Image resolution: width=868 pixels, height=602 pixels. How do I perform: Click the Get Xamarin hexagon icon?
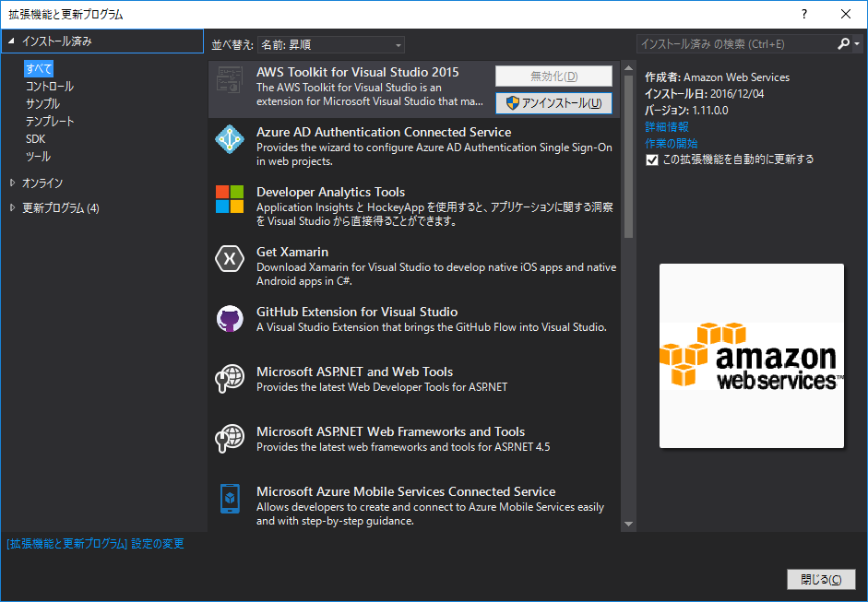(x=230, y=259)
